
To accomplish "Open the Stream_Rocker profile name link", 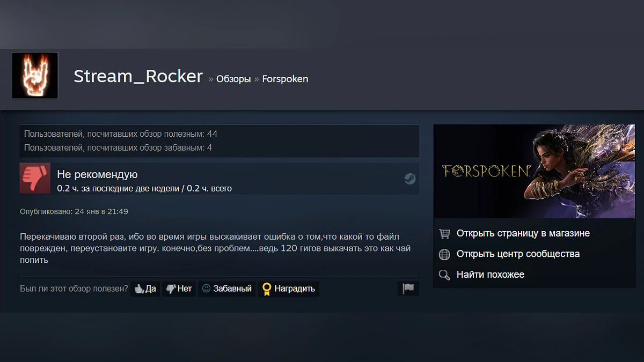I will (138, 77).
